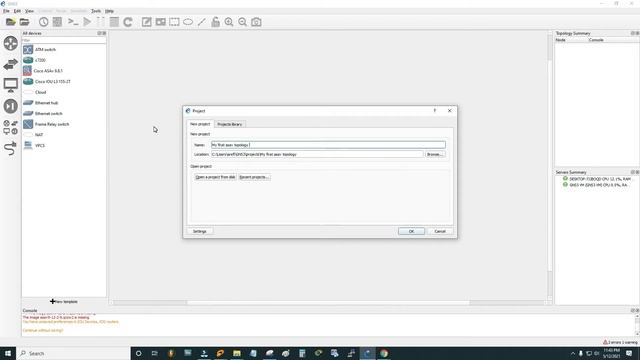Viewport: 640px width, 360px height.
Task: Browse all devices sidebar icon
Action: coord(11,127)
